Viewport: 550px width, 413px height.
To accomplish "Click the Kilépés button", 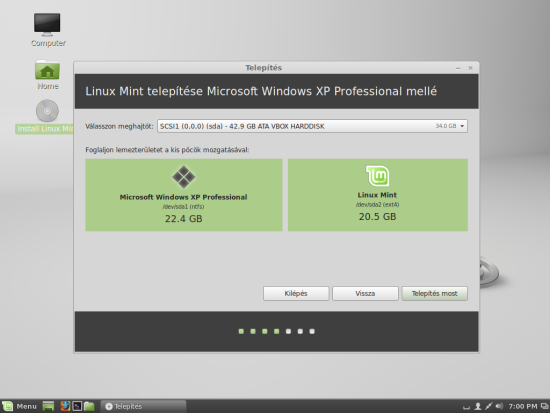I will [296, 293].
